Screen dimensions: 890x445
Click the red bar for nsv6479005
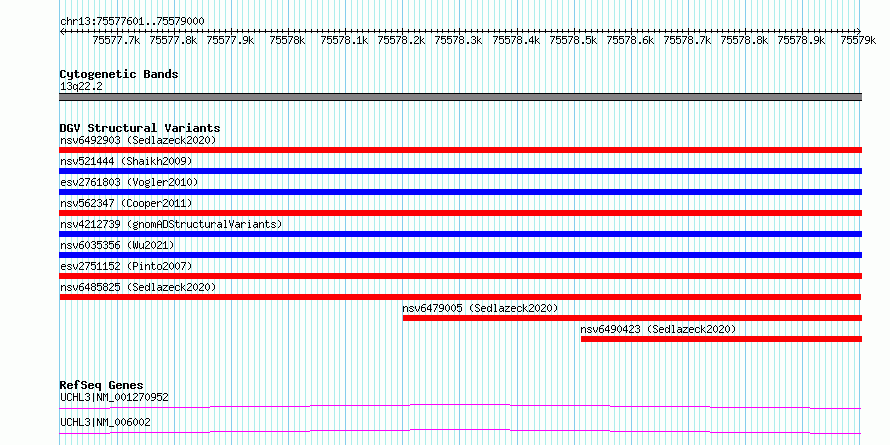[632, 318]
